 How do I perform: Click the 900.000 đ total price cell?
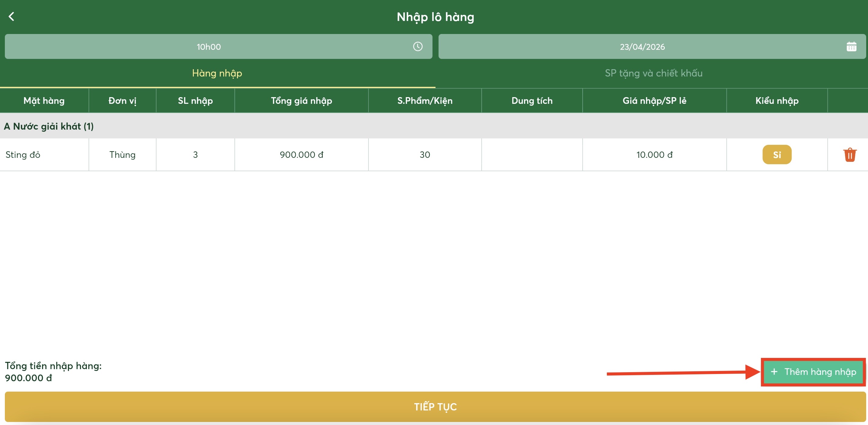(x=301, y=155)
